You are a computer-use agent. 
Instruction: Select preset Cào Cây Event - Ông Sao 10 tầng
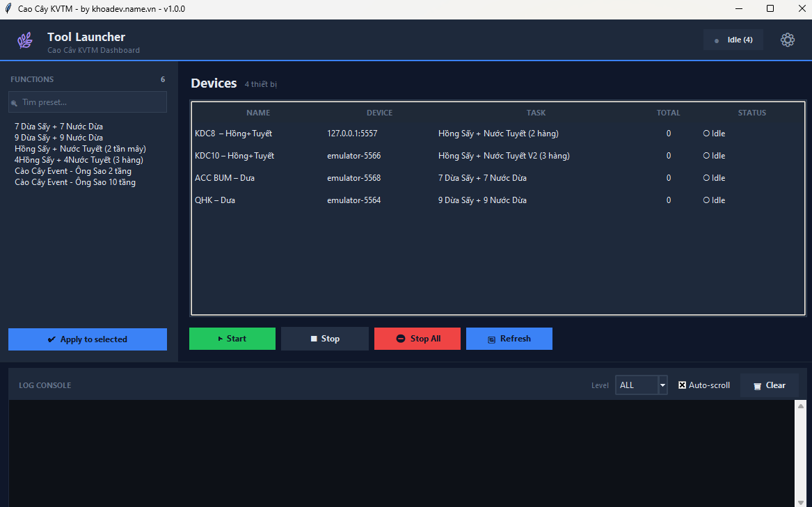pyautogui.click(x=75, y=182)
